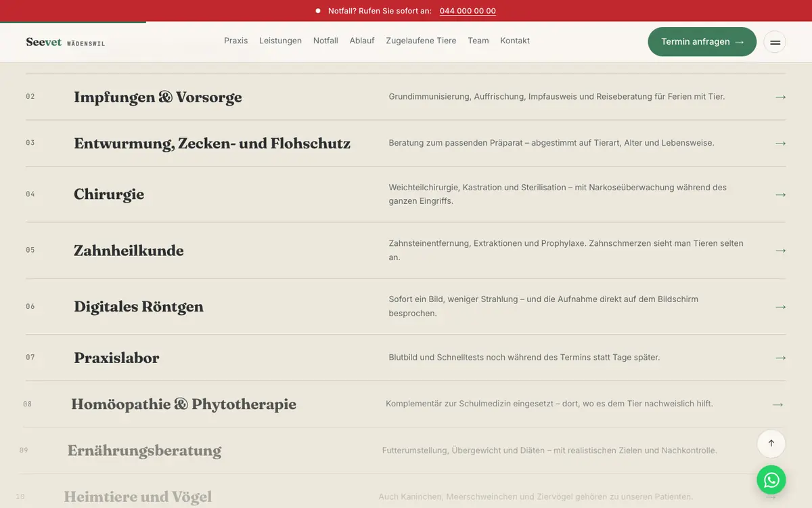The image size is (812, 508).
Task: Open Entwurmung, Zecken- und Flohschutz service
Action: 212,143
